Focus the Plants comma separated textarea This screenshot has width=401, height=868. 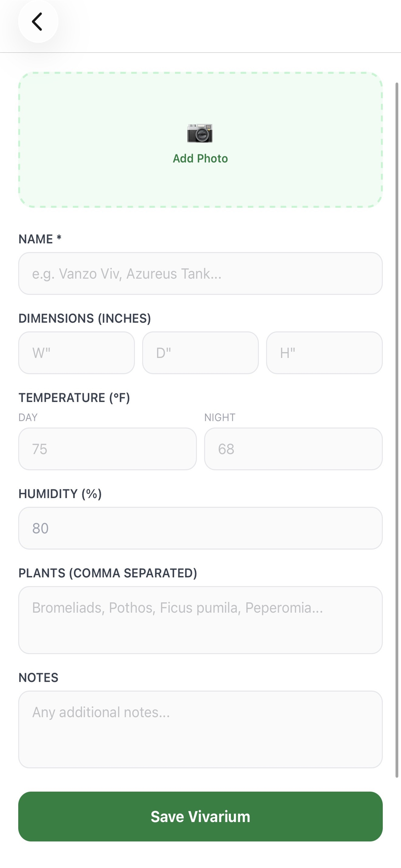(200, 620)
